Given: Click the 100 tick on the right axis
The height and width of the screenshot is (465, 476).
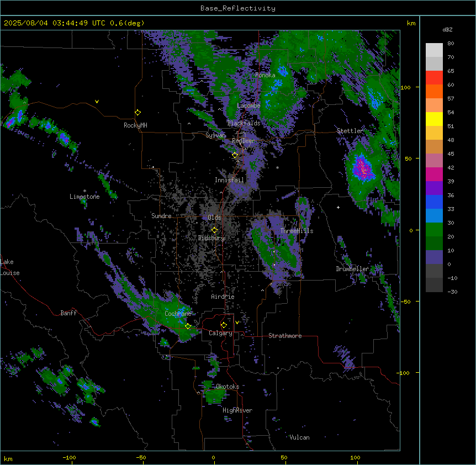Looking at the screenshot, I should pyautogui.click(x=405, y=87).
